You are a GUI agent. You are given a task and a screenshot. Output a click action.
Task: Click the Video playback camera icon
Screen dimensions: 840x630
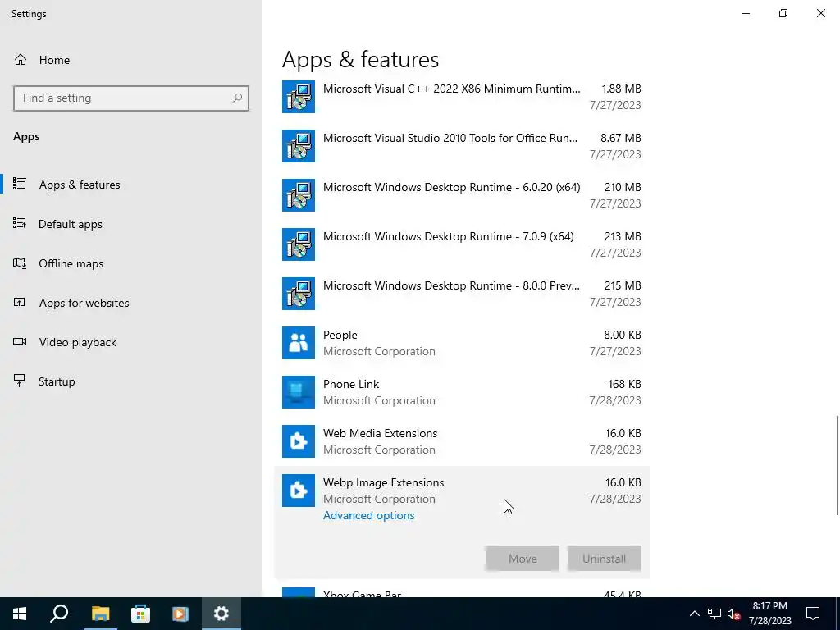pos(20,341)
